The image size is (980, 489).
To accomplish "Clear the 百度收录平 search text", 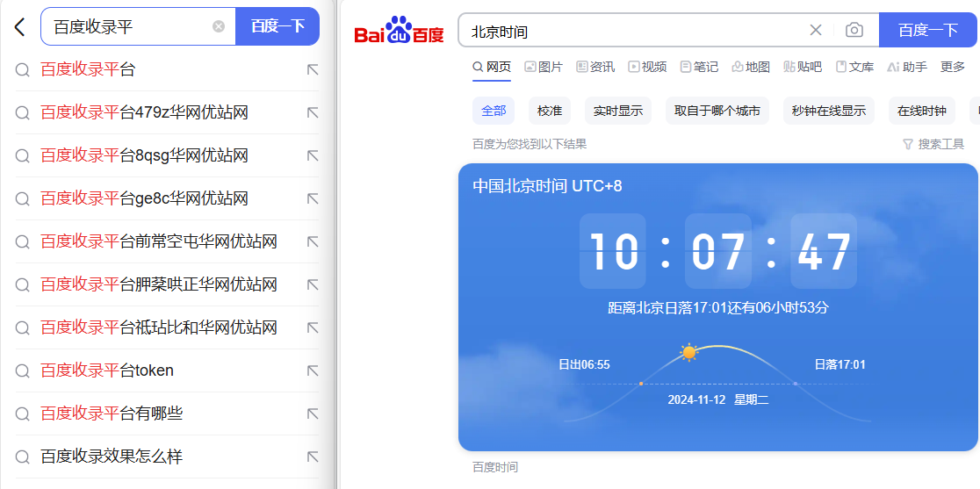I will (218, 26).
